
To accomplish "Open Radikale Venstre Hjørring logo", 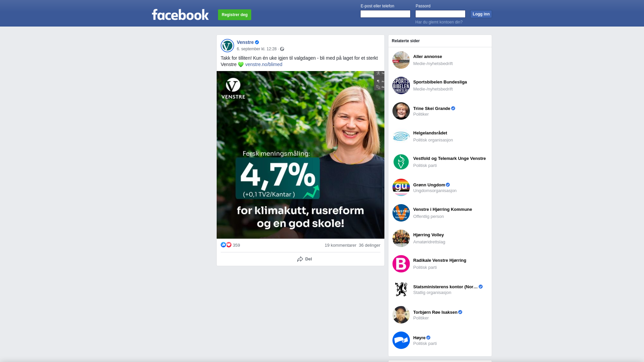I will [x=401, y=264].
